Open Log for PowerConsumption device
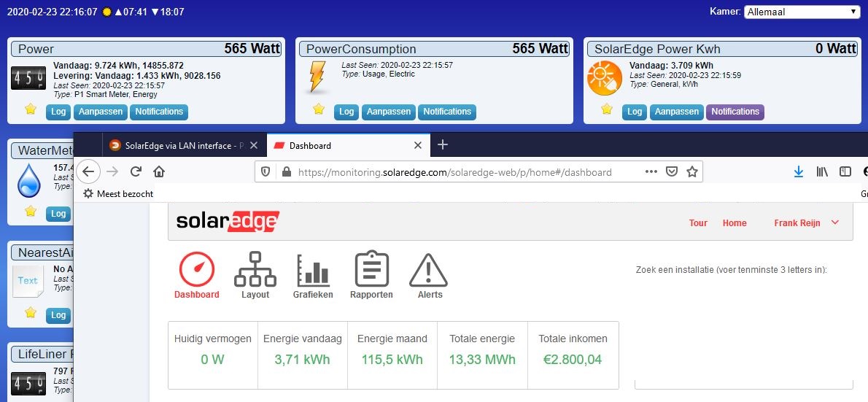 coord(346,112)
